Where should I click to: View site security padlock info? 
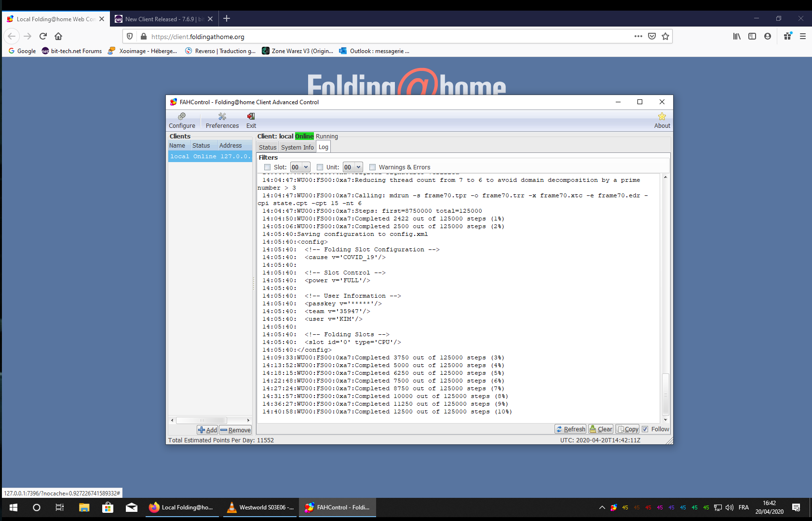pyautogui.click(x=143, y=36)
